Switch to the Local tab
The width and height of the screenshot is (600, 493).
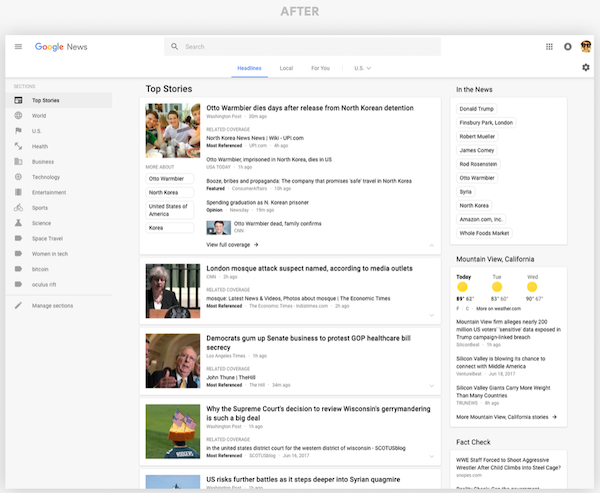[x=286, y=68]
